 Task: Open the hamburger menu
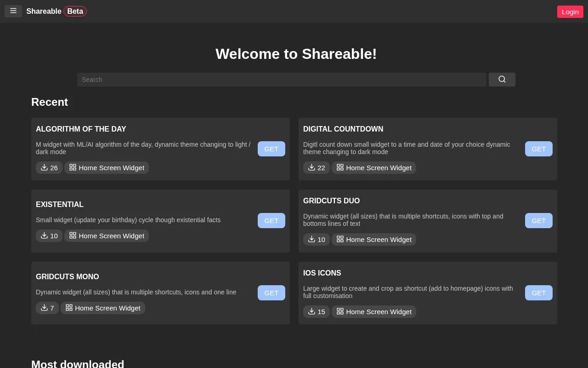click(x=13, y=11)
